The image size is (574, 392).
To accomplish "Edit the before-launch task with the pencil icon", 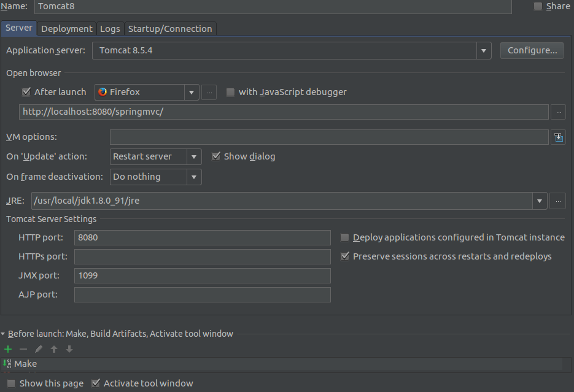I will 39,349.
